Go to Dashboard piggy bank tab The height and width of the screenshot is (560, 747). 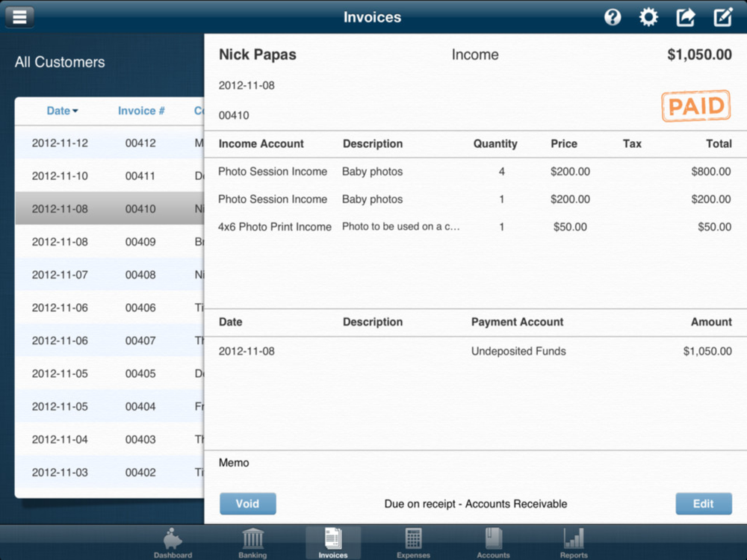tap(173, 543)
